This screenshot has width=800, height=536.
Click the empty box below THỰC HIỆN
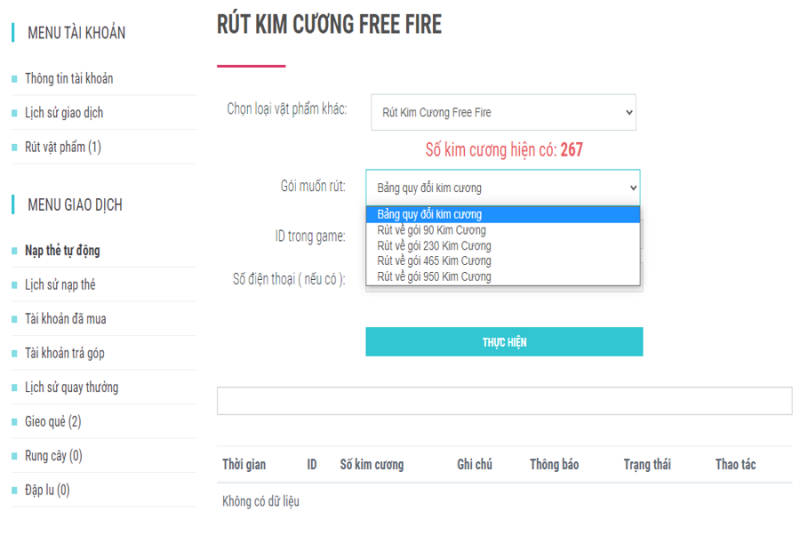[505, 401]
